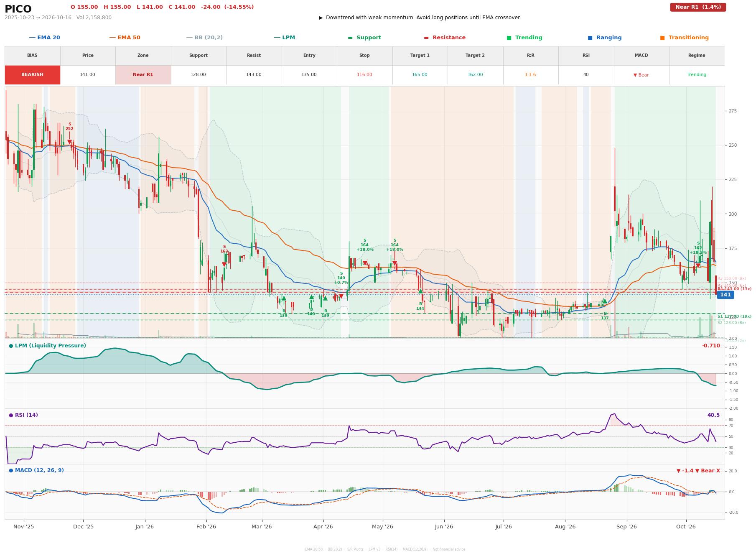Click the Near R1 zone cell

click(143, 75)
